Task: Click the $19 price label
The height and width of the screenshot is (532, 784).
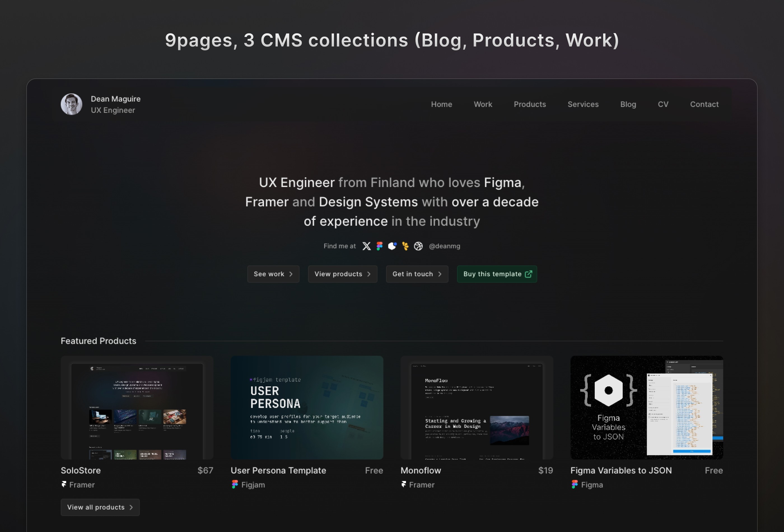Action: coord(545,470)
